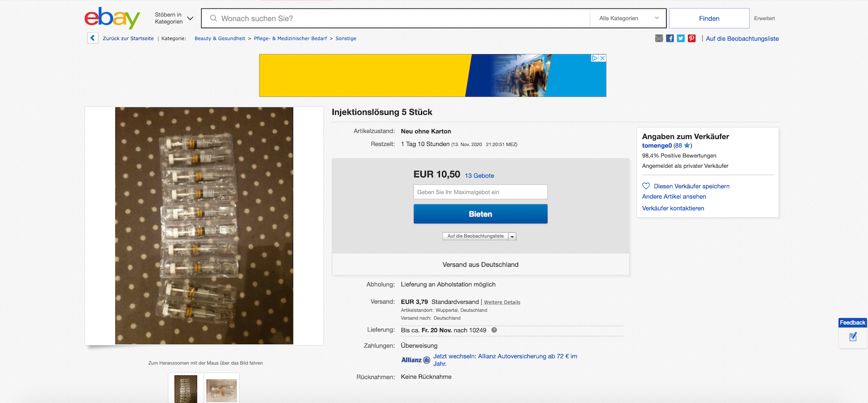Open the 13 Gebote link
The width and height of the screenshot is (868, 403).
pyautogui.click(x=479, y=176)
